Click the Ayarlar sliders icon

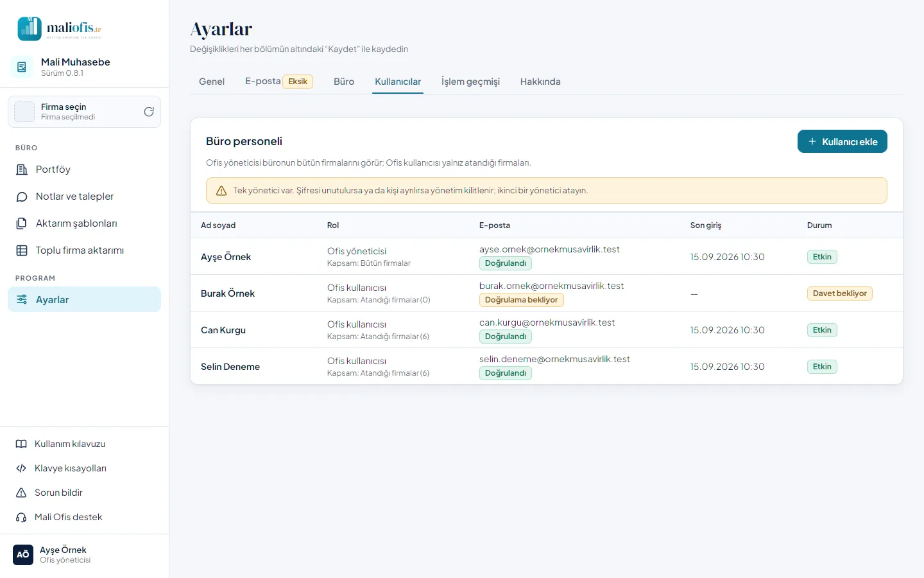click(x=22, y=299)
